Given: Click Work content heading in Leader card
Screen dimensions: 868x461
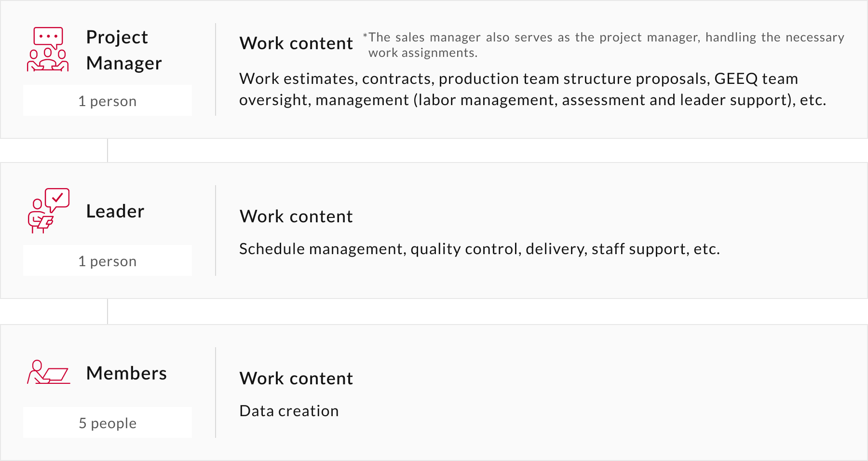Looking at the screenshot, I should point(296,217).
